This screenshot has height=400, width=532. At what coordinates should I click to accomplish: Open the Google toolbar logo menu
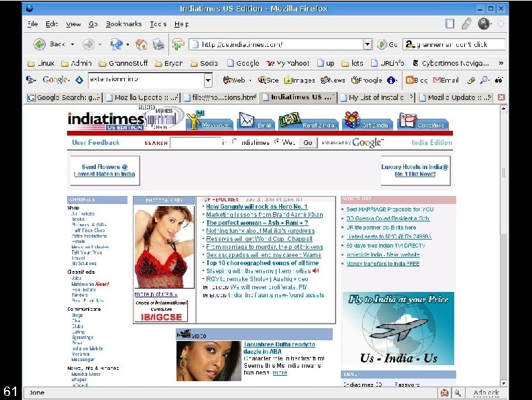(56, 80)
